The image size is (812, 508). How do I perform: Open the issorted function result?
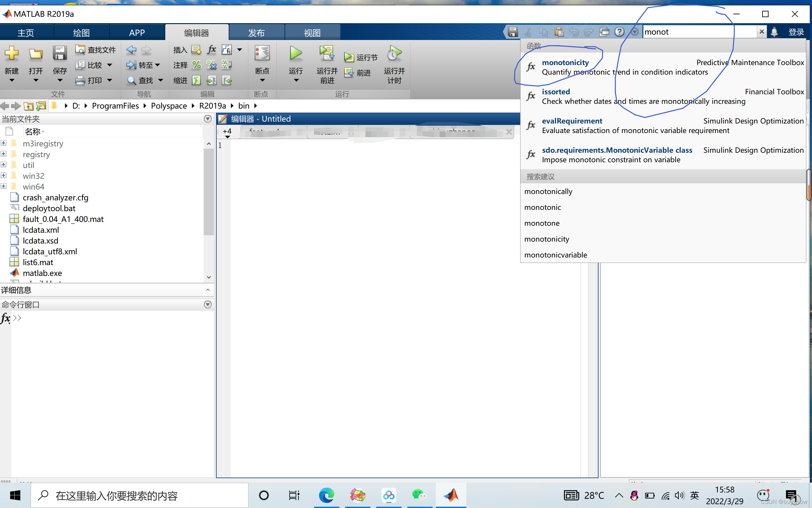tap(663, 97)
